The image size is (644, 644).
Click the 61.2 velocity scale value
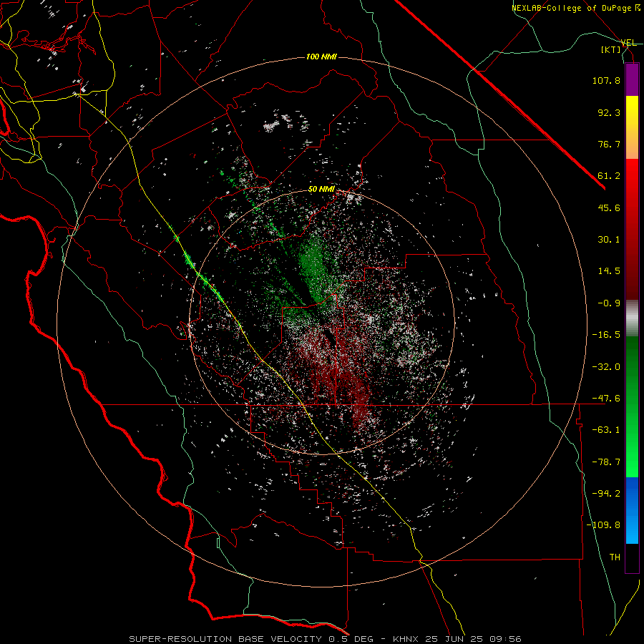[609, 176]
